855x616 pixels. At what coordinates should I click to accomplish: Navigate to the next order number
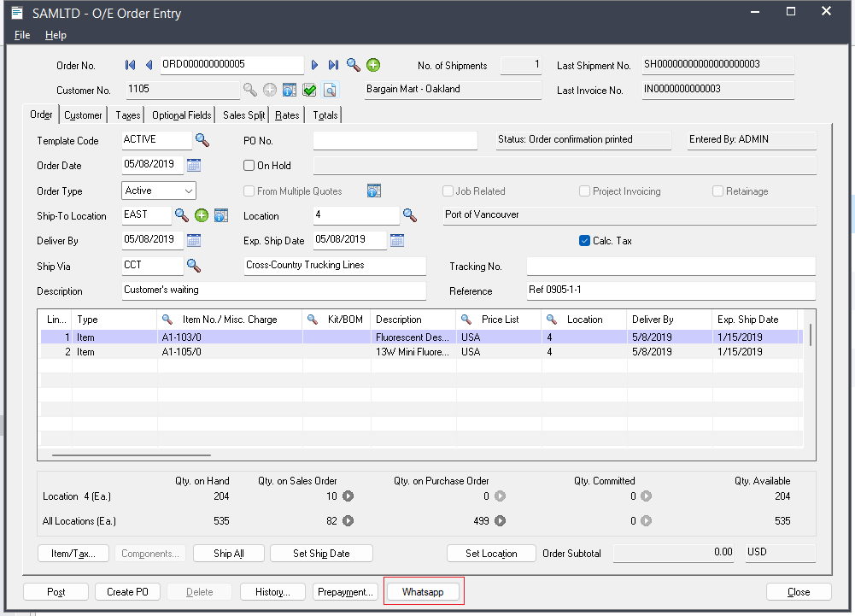(314, 65)
